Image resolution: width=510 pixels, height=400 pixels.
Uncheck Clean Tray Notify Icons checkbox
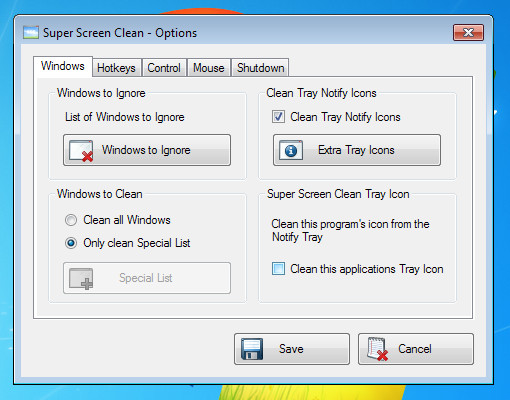coord(278,117)
